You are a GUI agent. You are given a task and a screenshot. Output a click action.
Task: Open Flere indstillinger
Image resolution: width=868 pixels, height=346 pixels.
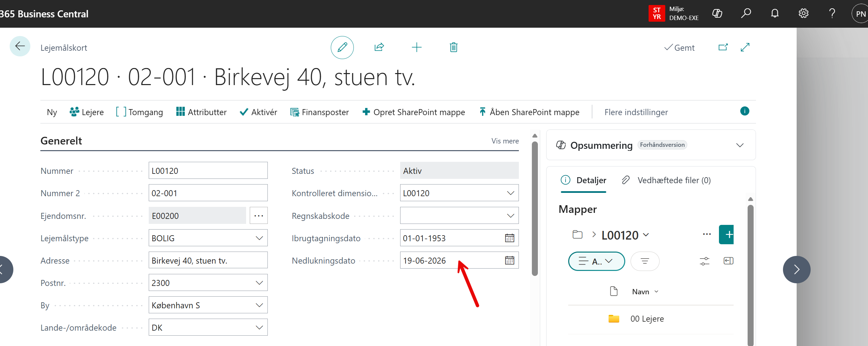point(636,112)
